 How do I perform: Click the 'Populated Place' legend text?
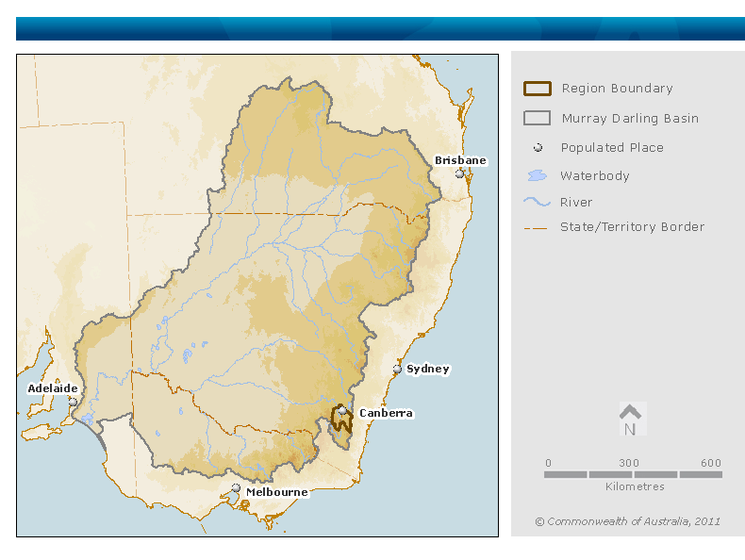(x=612, y=148)
